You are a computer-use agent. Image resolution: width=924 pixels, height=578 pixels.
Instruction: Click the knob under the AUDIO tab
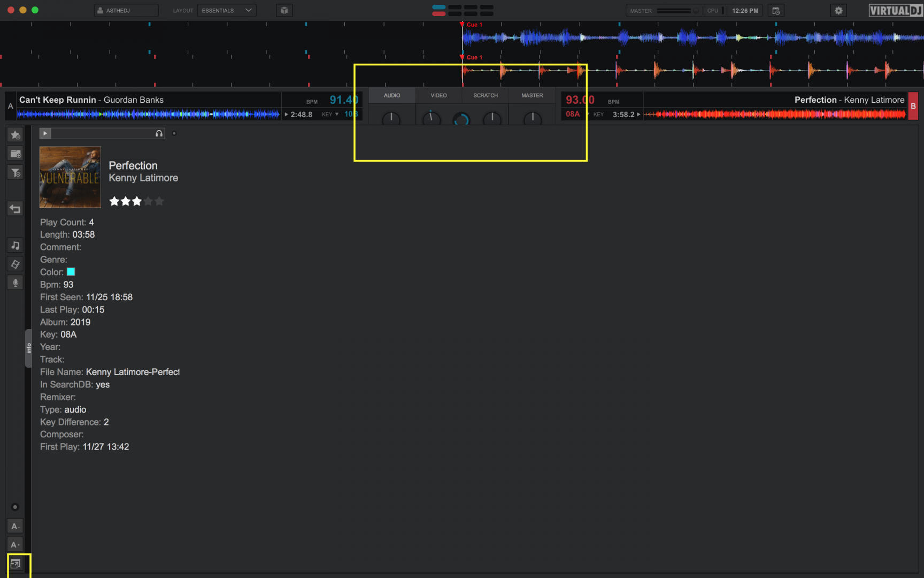(391, 119)
